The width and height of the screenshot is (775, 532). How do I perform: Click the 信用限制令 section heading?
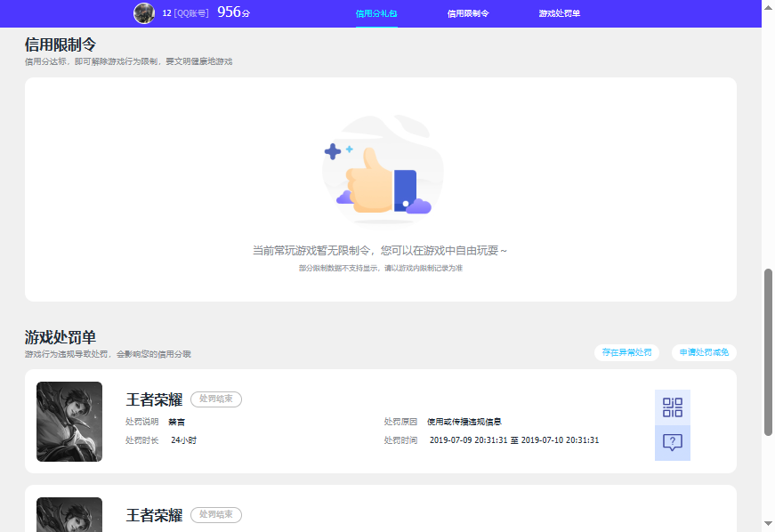click(x=61, y=45)
